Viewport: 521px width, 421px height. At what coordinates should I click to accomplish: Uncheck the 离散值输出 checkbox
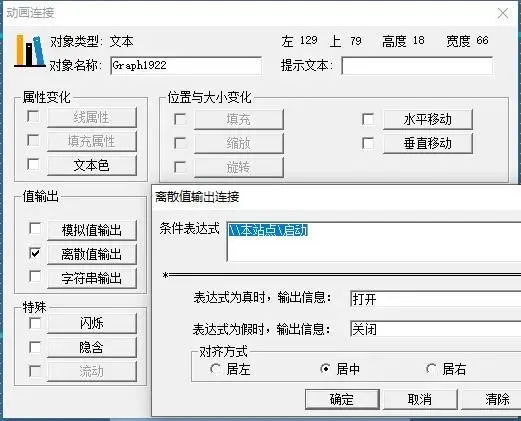[x=35, y=253]
